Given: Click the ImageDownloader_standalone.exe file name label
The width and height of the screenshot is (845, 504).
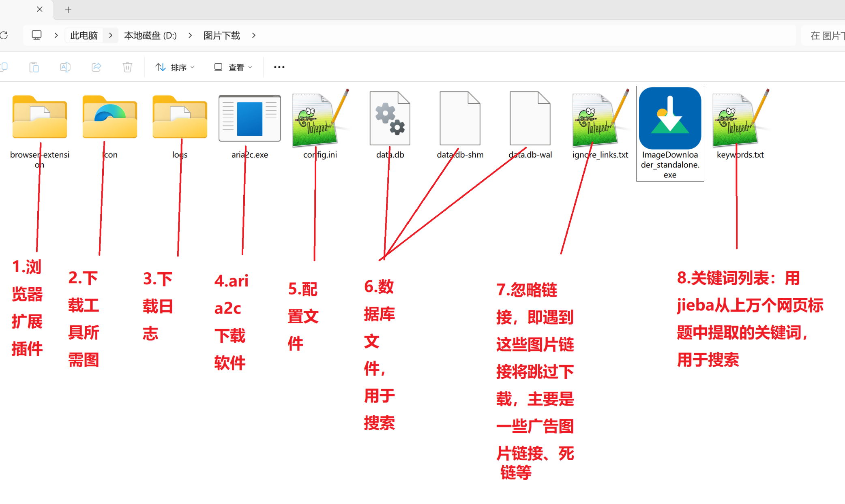Looking at the screenshot, I should point(670,165).
